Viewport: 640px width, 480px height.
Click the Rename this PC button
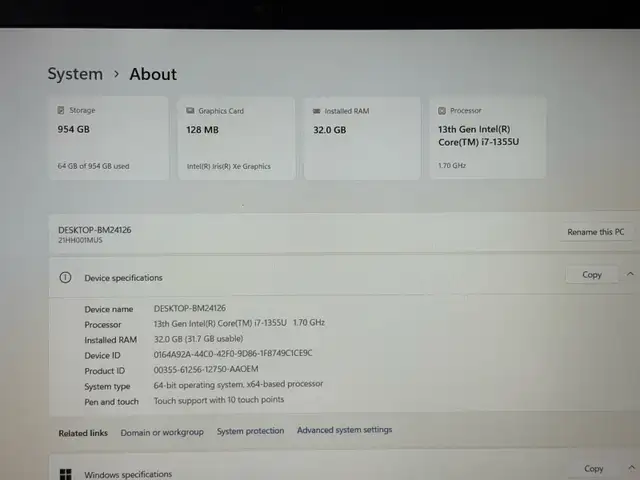(x=596, y=232)
